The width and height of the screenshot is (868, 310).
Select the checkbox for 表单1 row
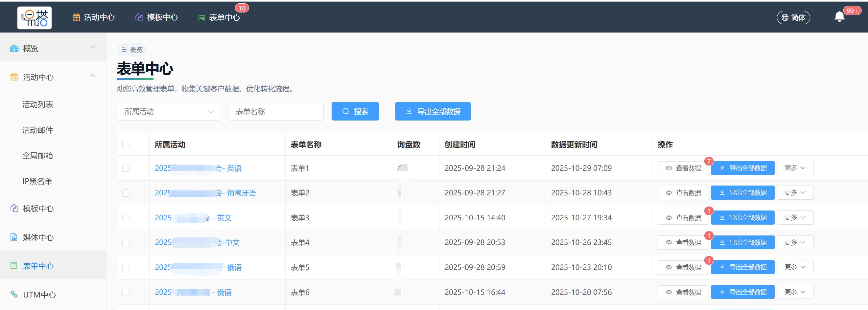click(x=126, y=167)
